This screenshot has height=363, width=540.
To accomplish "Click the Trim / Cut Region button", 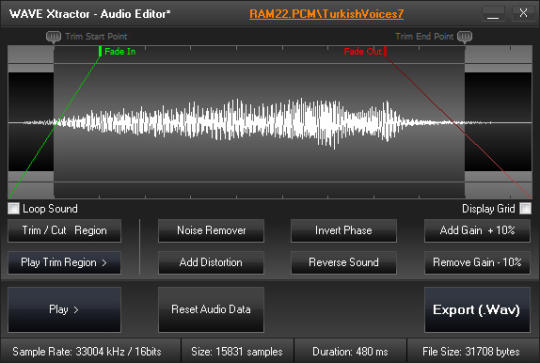I will click(x=64, y=230).
